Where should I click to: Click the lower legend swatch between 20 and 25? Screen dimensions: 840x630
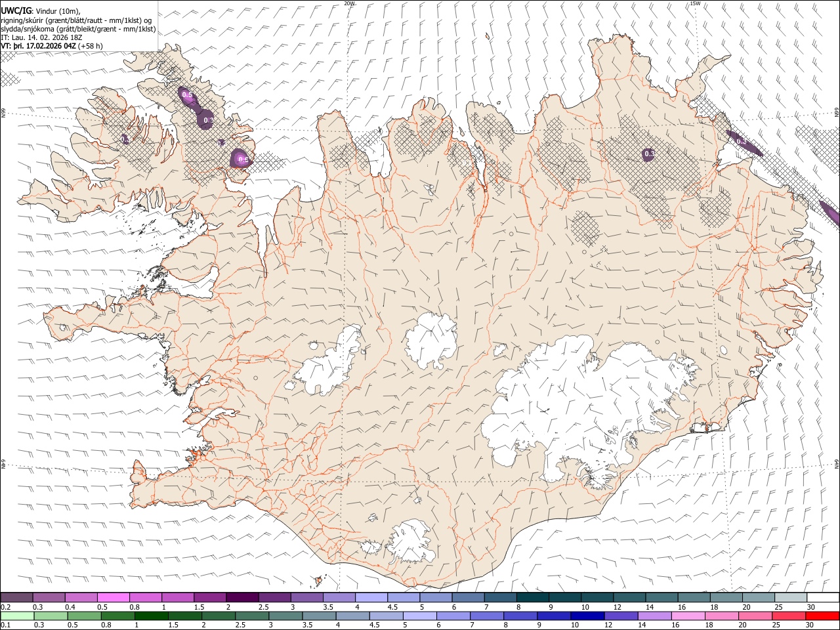click(755, 616)
